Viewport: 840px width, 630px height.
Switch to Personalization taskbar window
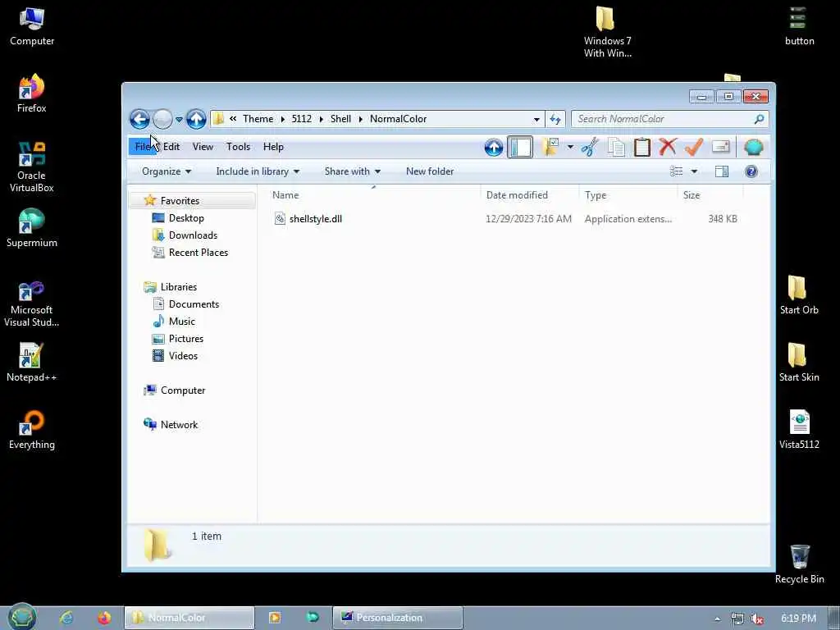398,618
